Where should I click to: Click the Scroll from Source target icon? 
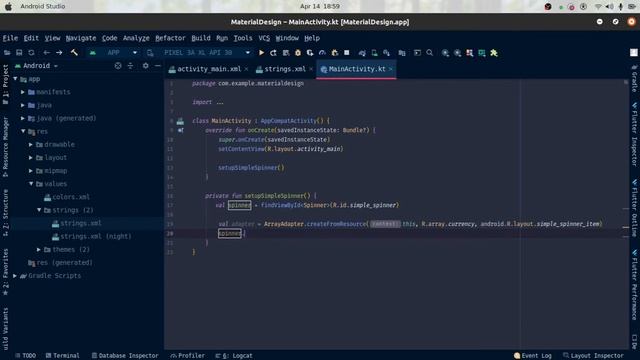[x=118, y=66]
